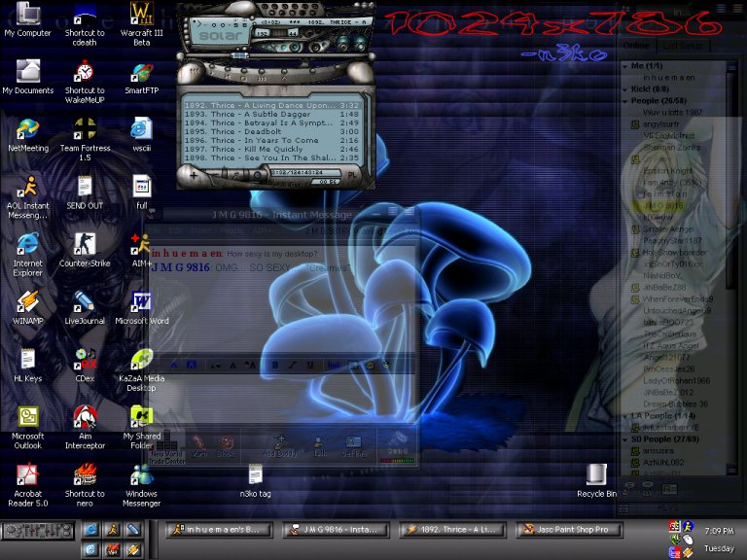The width and height of the screenshot is (747, 560).
Task: Click Block icon in IM window
Action: (x=226, y=446)
